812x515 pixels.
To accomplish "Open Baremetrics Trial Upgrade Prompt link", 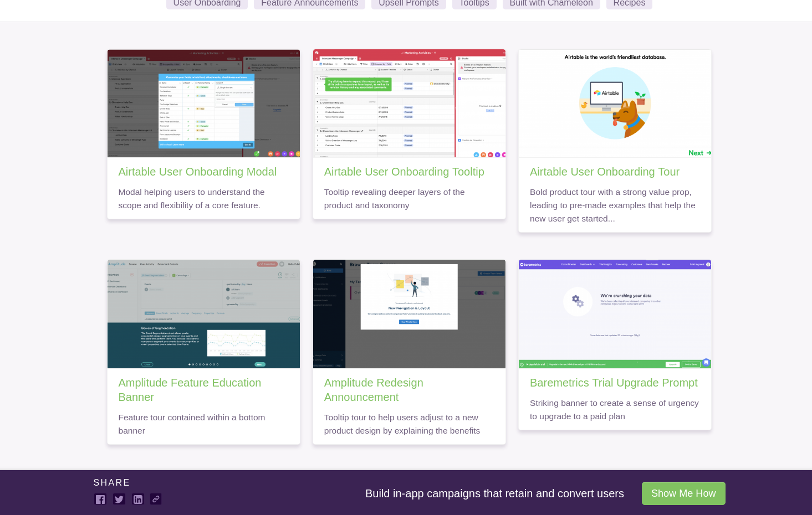I will coord(614,383).
